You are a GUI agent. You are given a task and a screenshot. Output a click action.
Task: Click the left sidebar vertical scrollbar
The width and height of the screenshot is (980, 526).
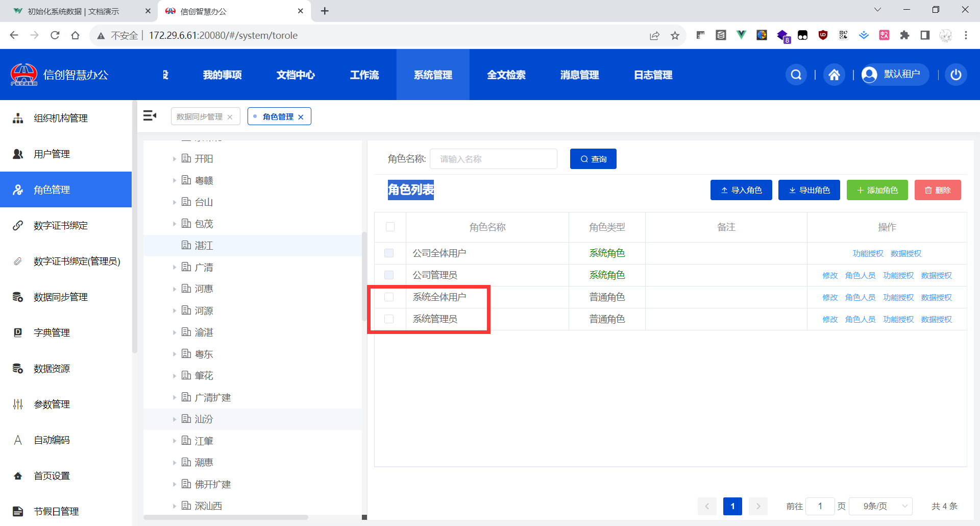click(135, 228)
